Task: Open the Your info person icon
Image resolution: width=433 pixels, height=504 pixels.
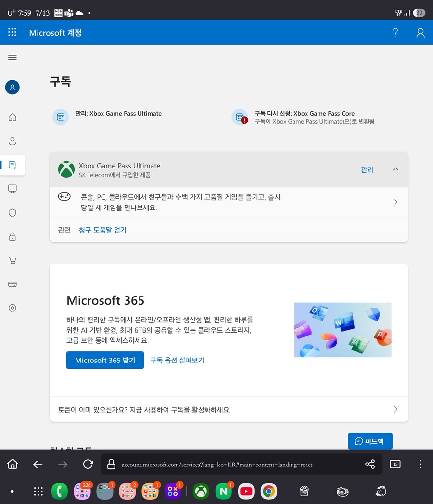Action: (13, 141)
